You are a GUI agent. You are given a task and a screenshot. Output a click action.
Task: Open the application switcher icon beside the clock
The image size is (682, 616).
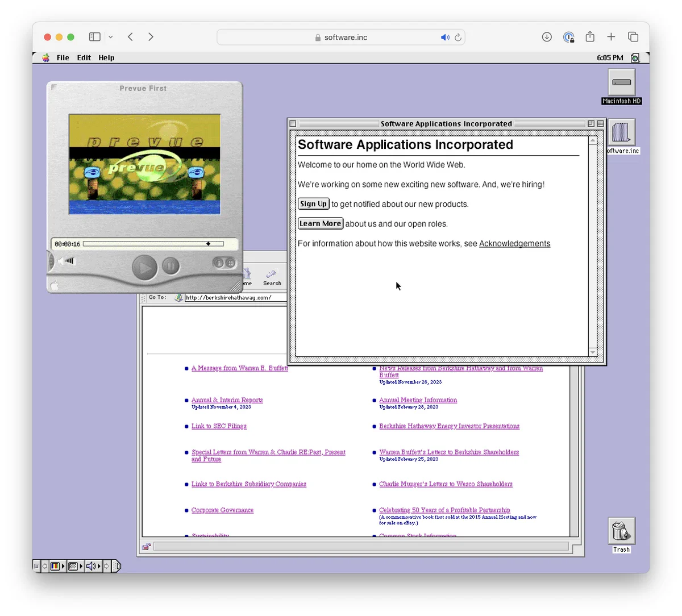[635, 57]
